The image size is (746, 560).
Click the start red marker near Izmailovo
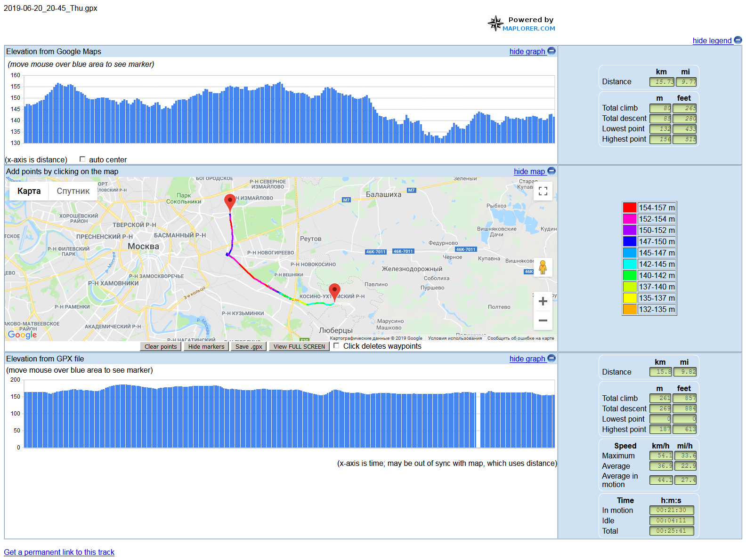tap(230, 201)
